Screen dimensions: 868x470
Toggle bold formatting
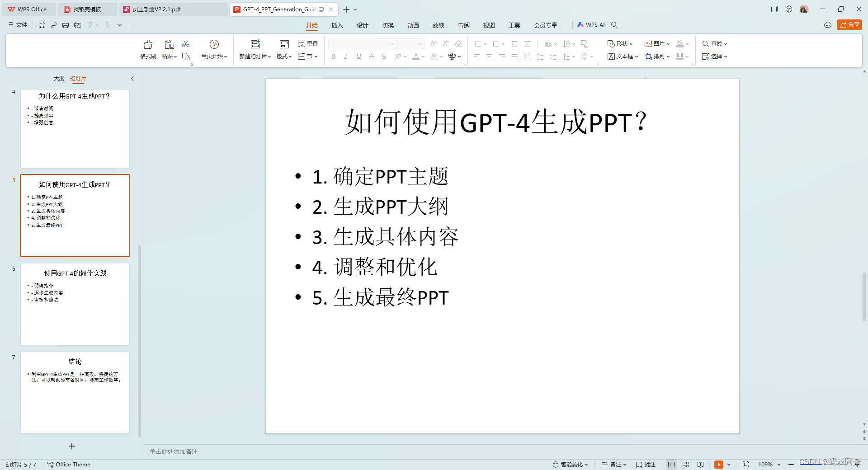[333, 56]
